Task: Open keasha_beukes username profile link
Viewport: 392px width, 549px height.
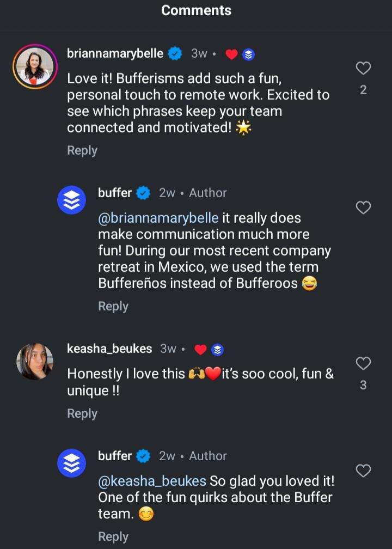Action: 109,349
